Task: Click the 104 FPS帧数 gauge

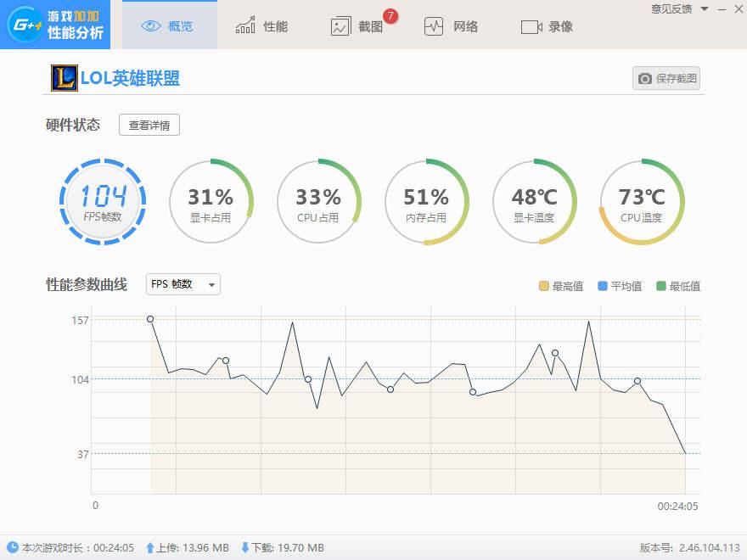Action: 103,201
